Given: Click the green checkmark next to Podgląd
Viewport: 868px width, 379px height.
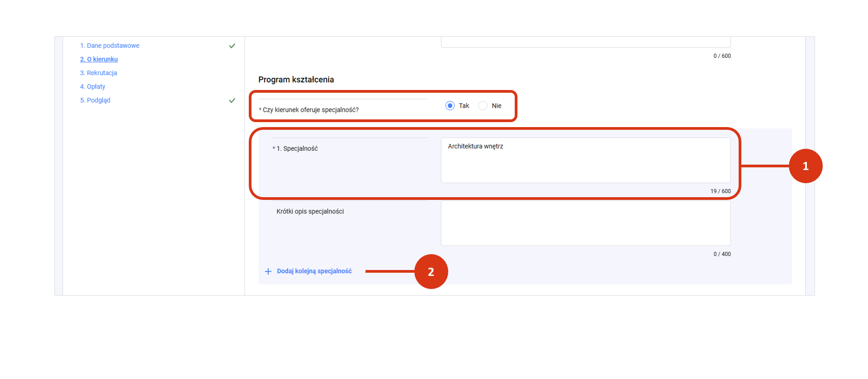Looking at the screenshot, I should click(x=232, y=100).
